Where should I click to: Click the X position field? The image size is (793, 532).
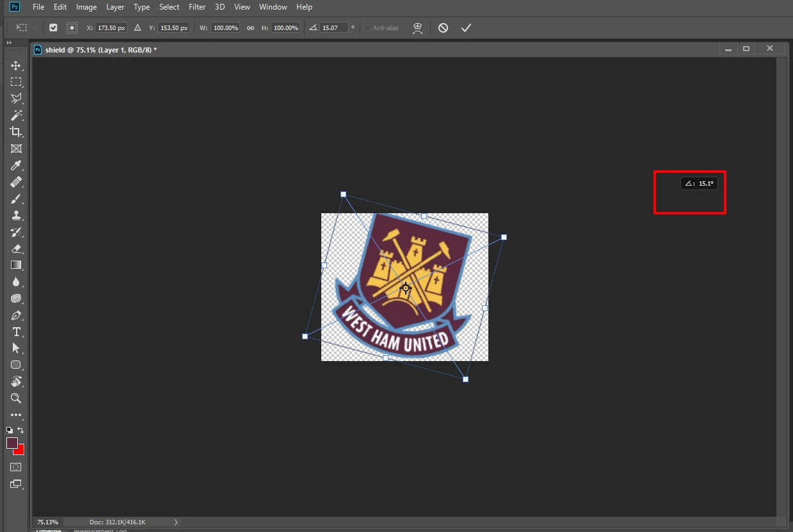click(111, 28)
